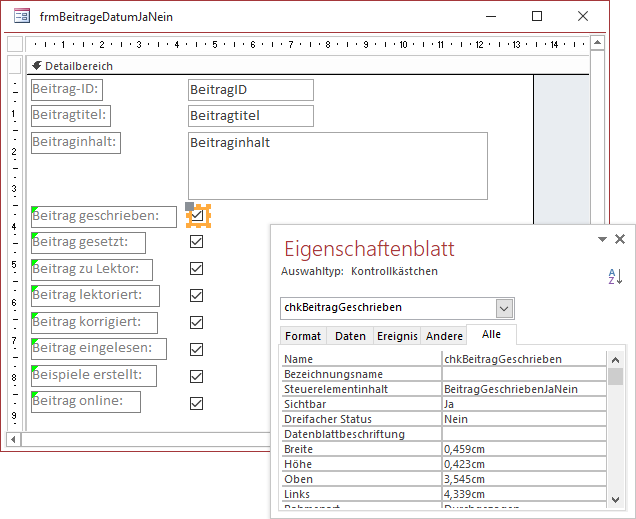Viewport: 636px width, 519px height.
Task: Click the A-Z sort icon in Eigenschaftenblatt
Action: point(615,277)
